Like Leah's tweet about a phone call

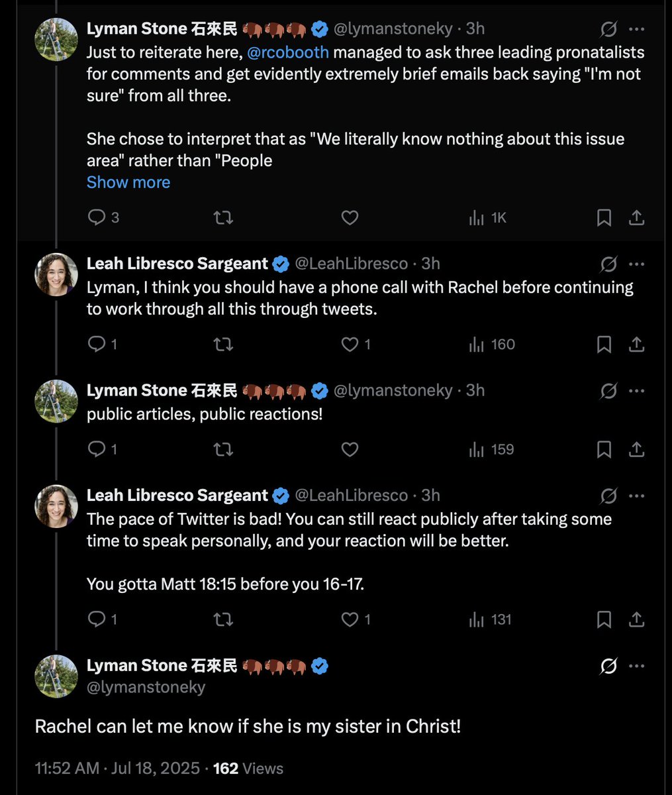pos(356,344)
